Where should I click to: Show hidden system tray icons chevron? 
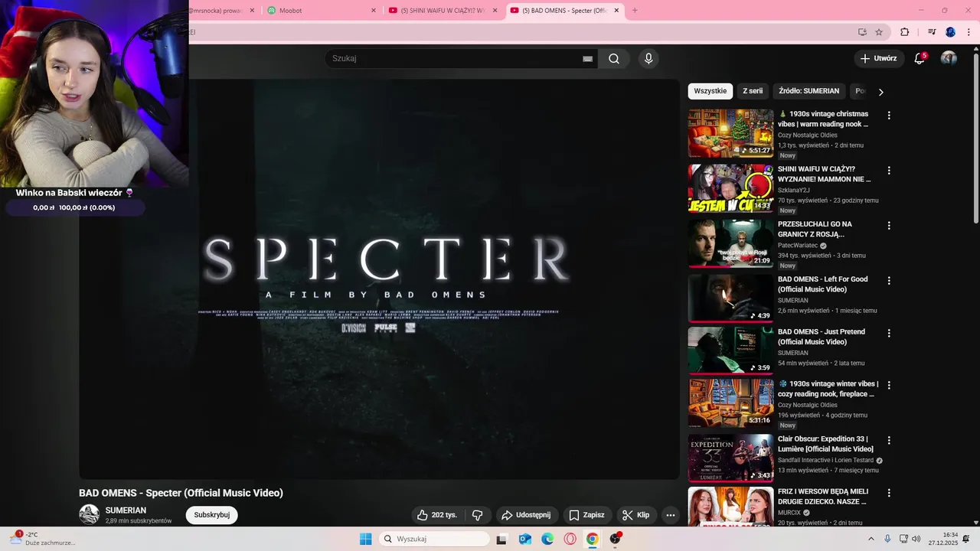coord(871,539)
